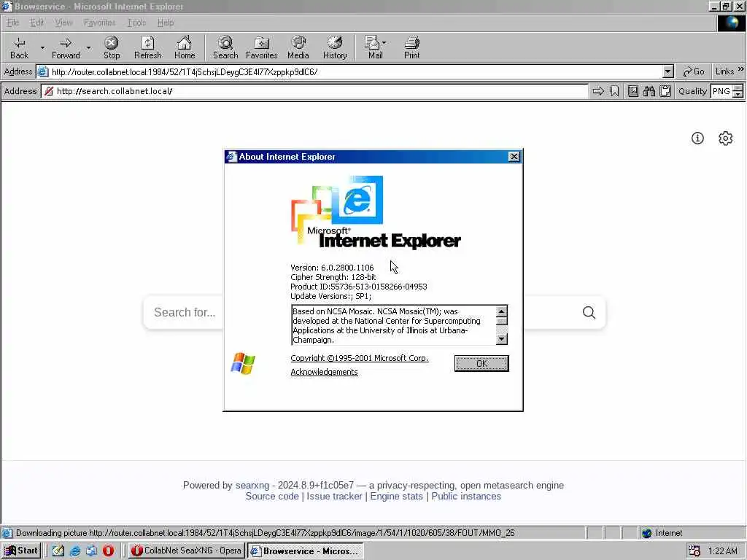Click the Mail toolbar icon
Screen dimensions: 747x560
373,48
